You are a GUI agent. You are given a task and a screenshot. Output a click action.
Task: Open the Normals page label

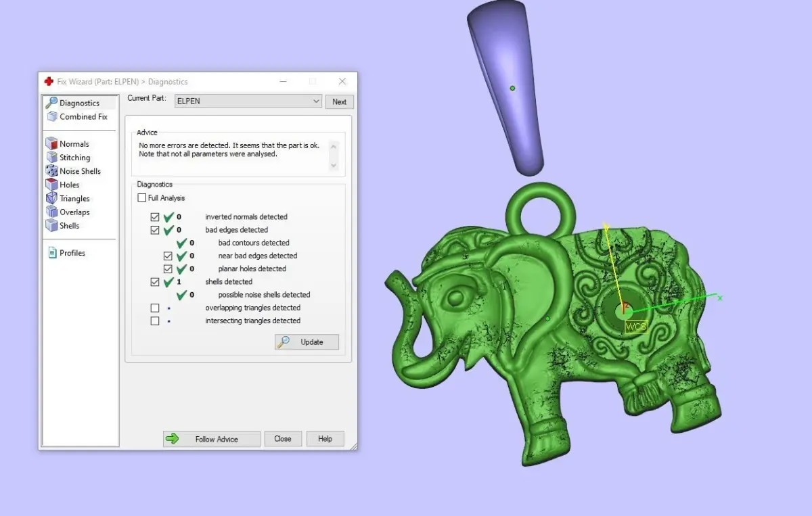pos(74,143)
